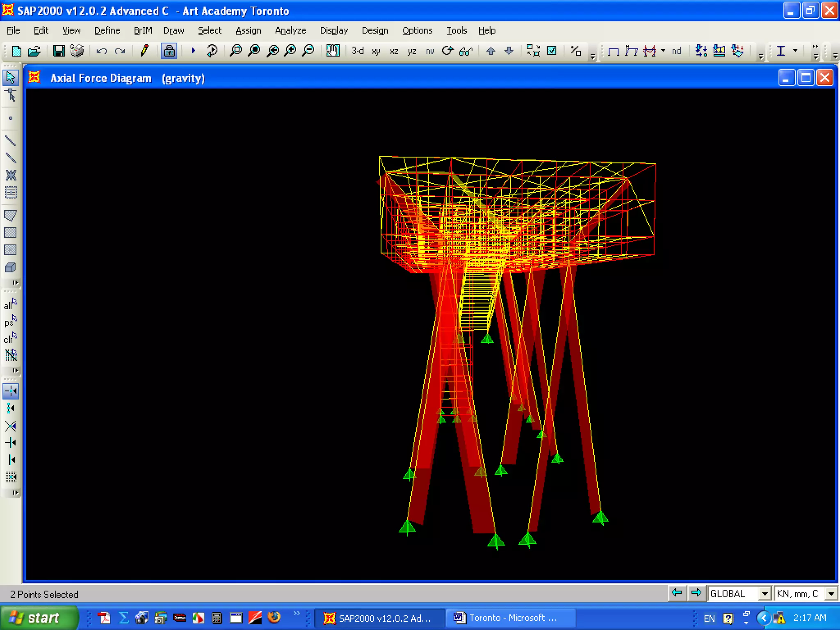Image resolution: width=840 pixels, height=630 pixels.
Task: Select the Draw Poly Area tool
Action: 11,215
